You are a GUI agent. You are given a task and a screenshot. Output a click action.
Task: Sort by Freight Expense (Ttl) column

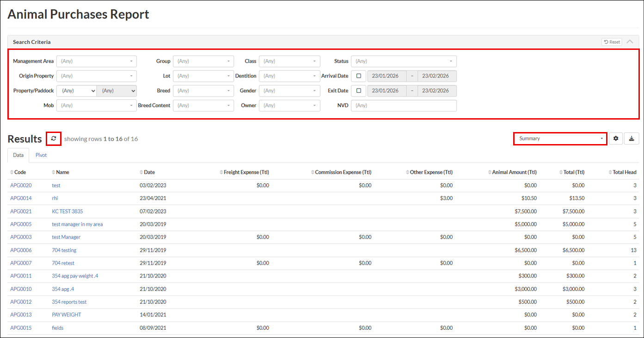pyautogui.click(x=246, y=172)
